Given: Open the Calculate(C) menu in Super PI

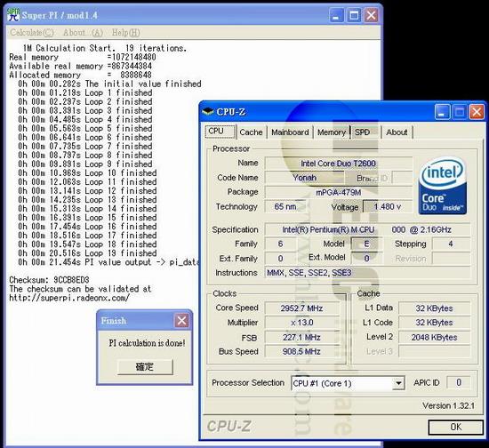Looking at the screenshot, I should (x=32, y=32).
